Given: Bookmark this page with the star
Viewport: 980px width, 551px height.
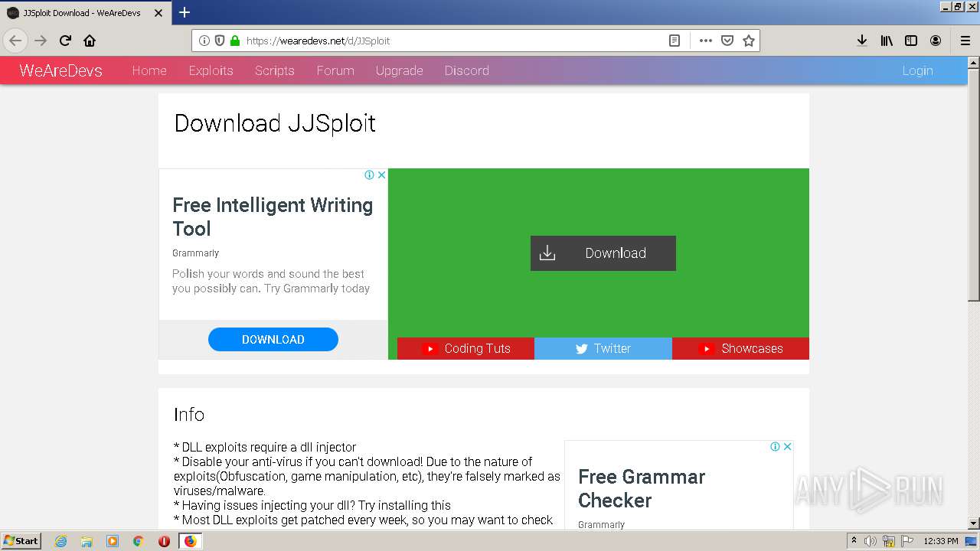Looking at the screenshot, I should coord(749,41).
